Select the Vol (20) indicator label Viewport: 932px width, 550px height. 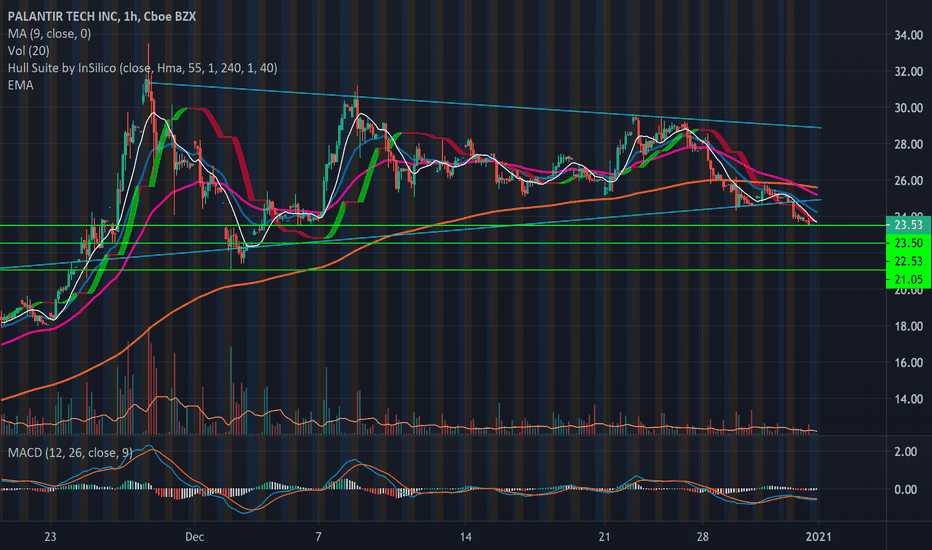pos(29,51)
